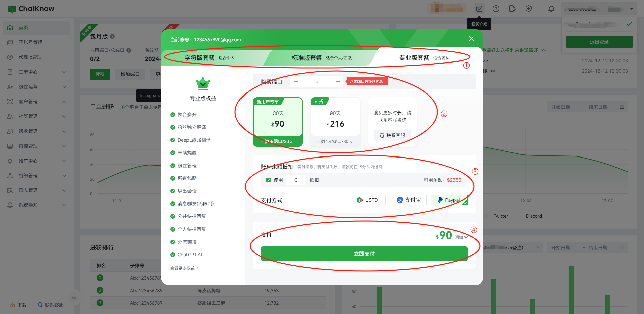Viewport: 644px width, 314px height.
Task: Open the help question mark icon in header
Action: click(x=496, y=9)
